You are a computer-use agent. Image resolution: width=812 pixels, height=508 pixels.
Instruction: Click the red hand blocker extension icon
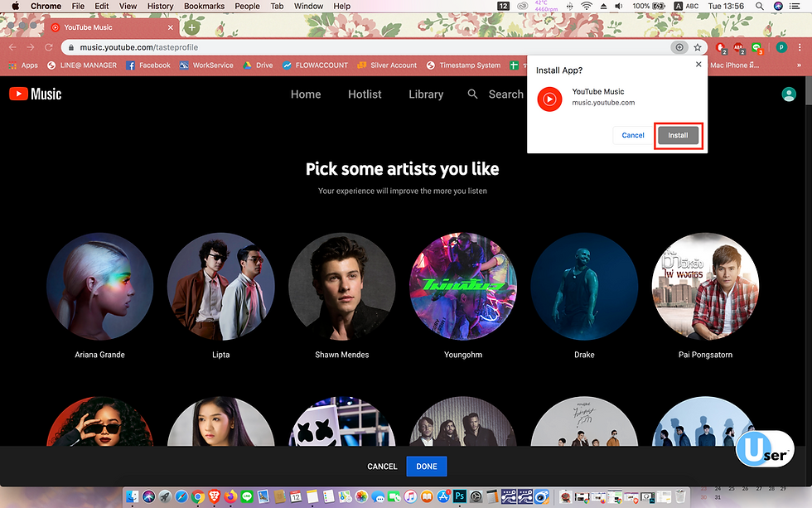pyautogui.click(x=720, y=47)
